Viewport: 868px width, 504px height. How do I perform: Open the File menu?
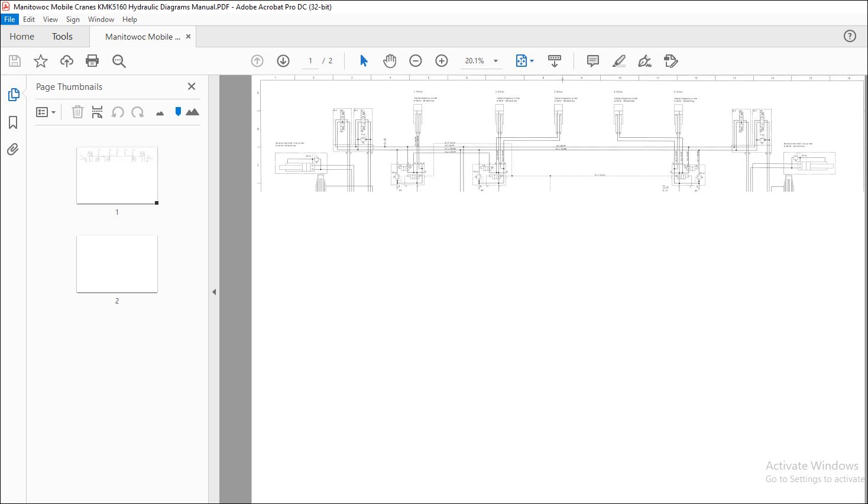9,20
